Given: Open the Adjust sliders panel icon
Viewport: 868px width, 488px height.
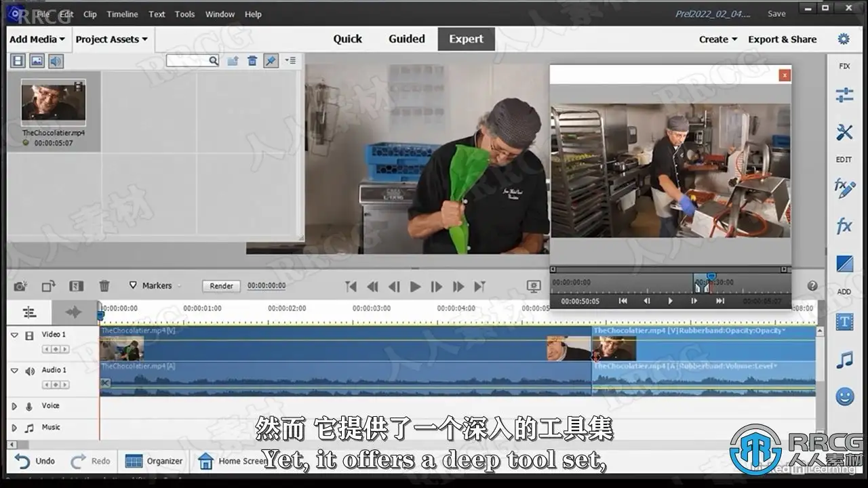Looking at the screenshot, I should [844, 96].
